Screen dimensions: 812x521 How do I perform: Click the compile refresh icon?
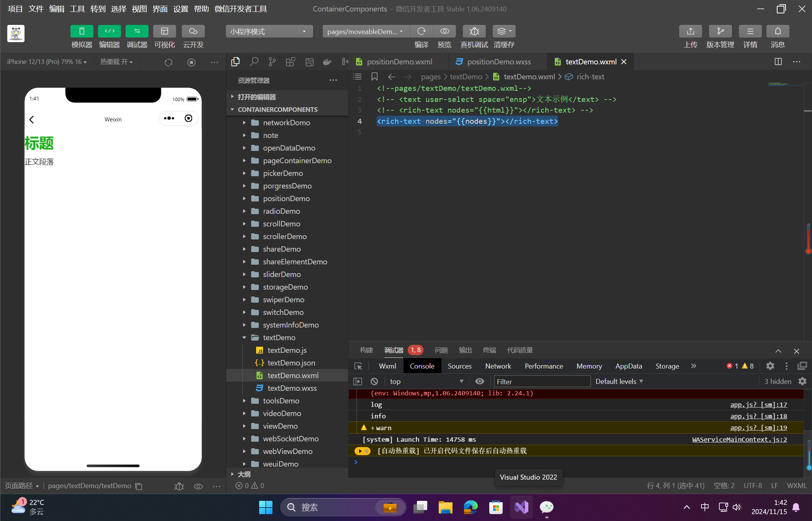421,31
